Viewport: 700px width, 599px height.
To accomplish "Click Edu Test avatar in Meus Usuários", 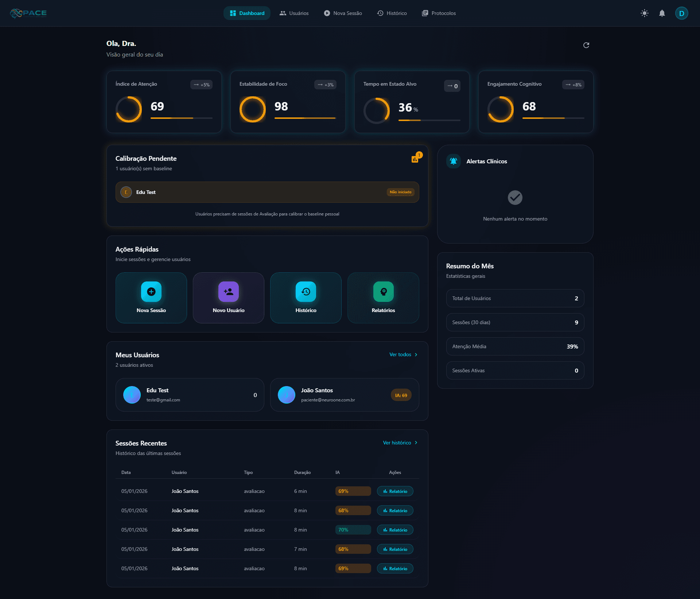I will pos(132,395).
